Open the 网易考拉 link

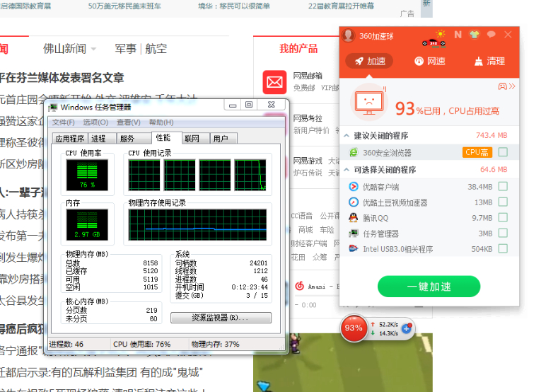(308, 118)
